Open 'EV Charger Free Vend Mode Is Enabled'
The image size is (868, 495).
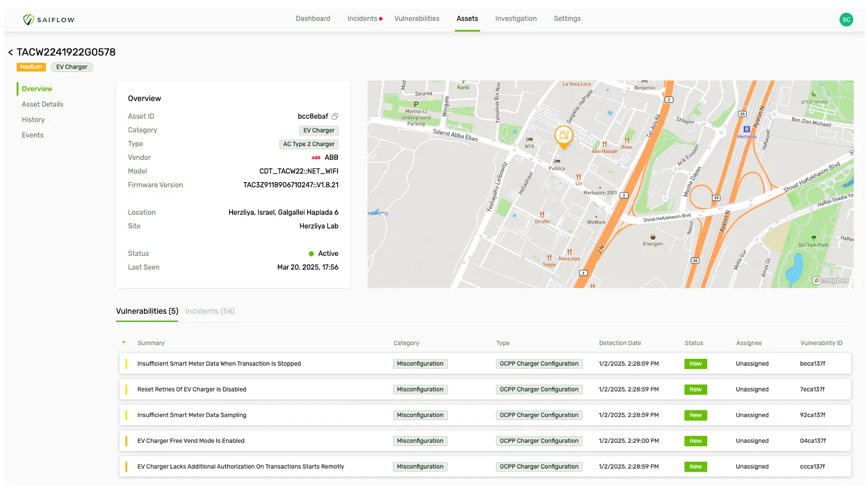[485, 441]
